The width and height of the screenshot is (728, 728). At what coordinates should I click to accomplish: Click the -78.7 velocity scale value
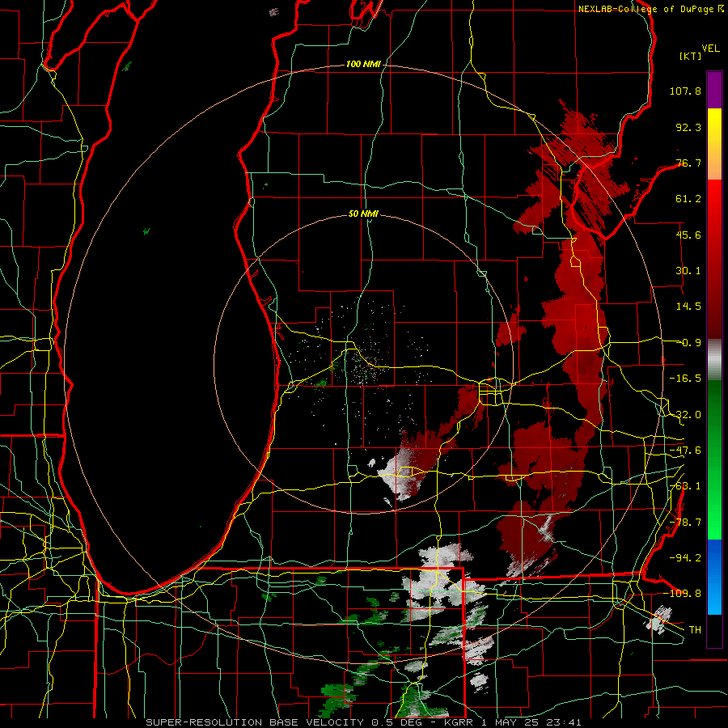(685, 523)
